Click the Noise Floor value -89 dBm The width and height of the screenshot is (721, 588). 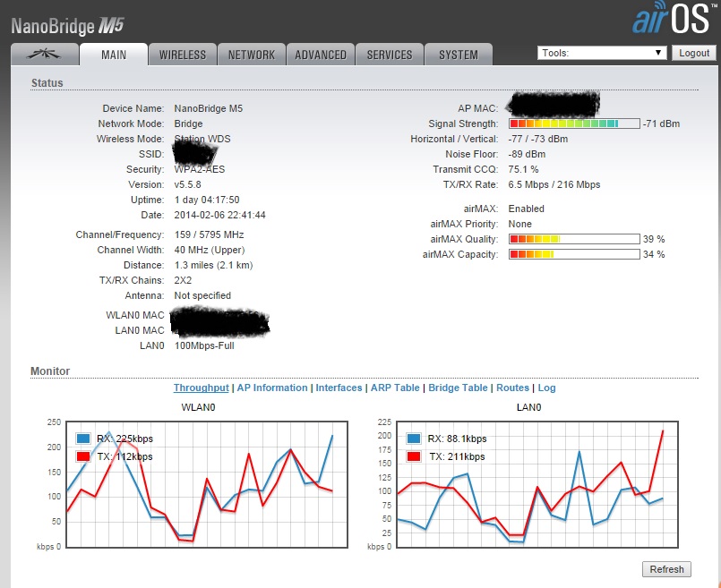coord(527,154)
